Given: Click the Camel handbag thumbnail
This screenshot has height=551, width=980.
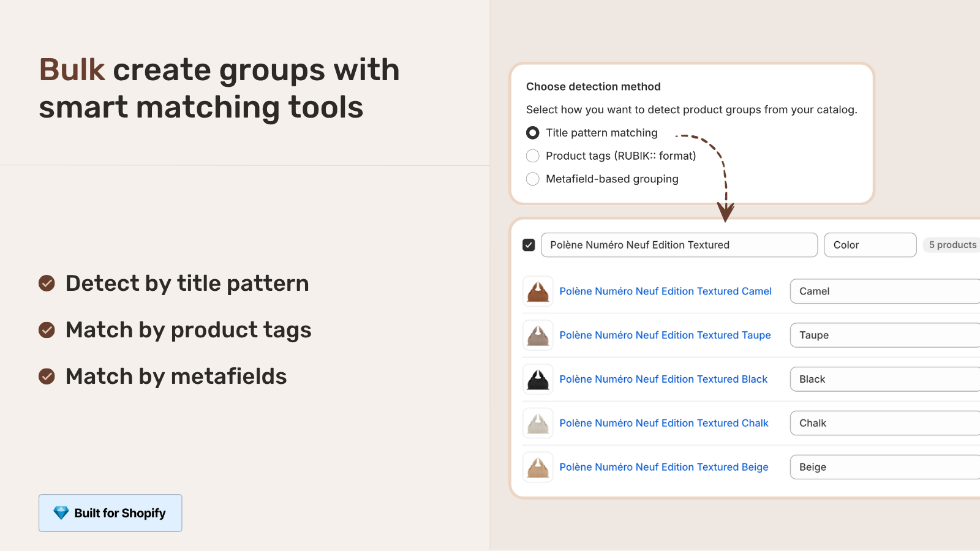Looking at the screenshot, I should 538,291.
